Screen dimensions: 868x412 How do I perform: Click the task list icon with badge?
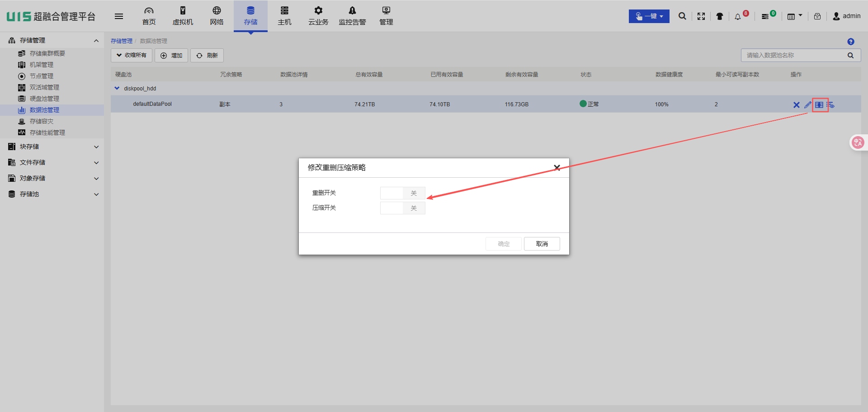pos(765,17)
